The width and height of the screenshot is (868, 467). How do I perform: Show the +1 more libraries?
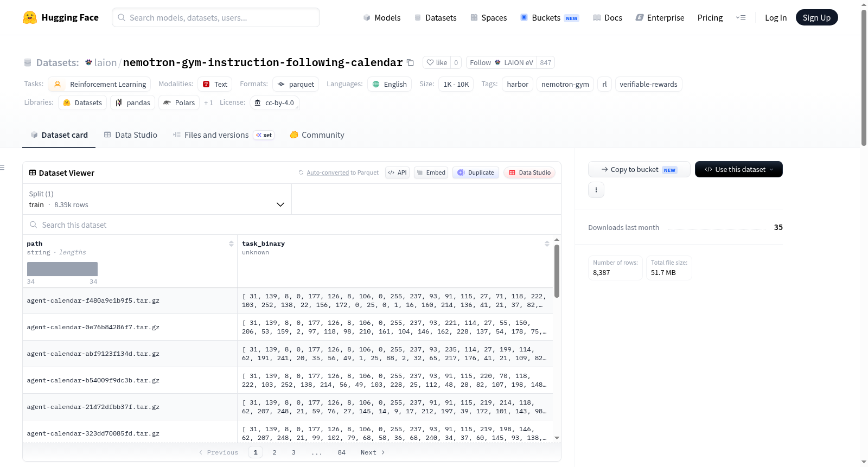tap(208, 103)
